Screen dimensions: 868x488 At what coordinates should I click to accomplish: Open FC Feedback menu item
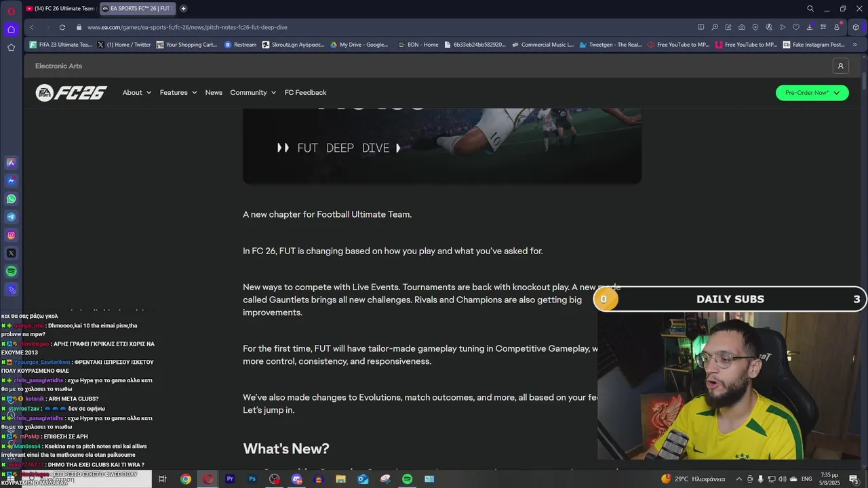[x=305, y=93]
